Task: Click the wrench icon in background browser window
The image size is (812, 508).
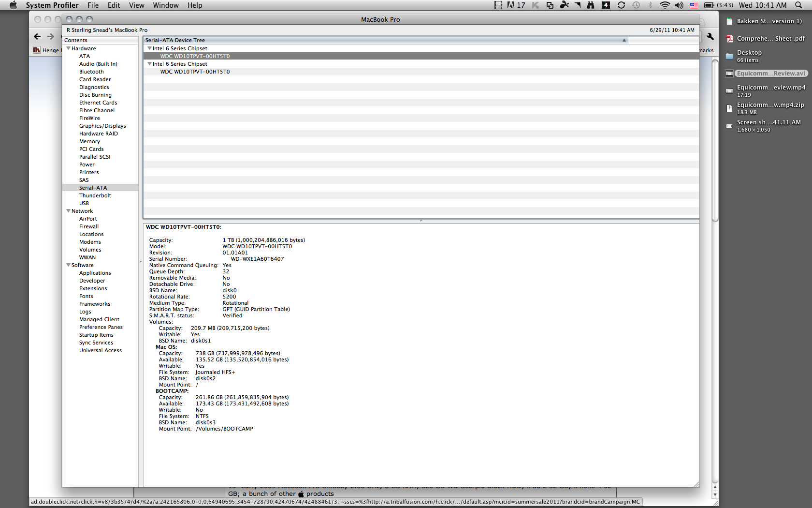Action: click(x=710, y=36)
